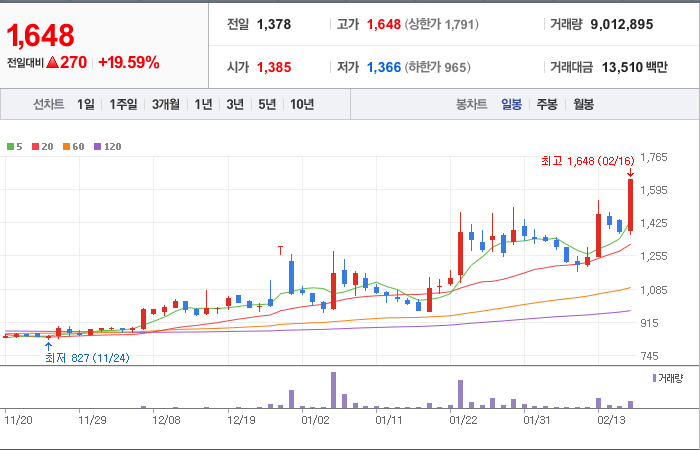Click the 선차트 label
Screen dimensions: 700x450
click(49, 104)
